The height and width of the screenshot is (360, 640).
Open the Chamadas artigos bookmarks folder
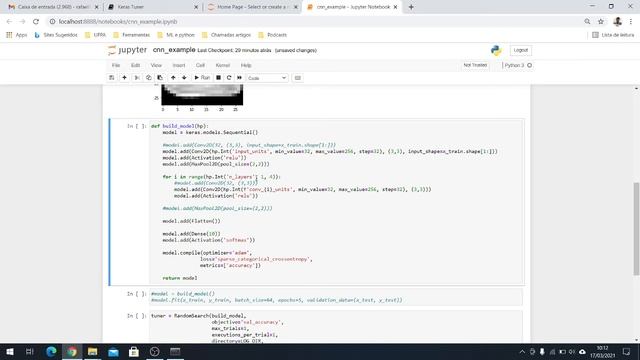(227, 35)
